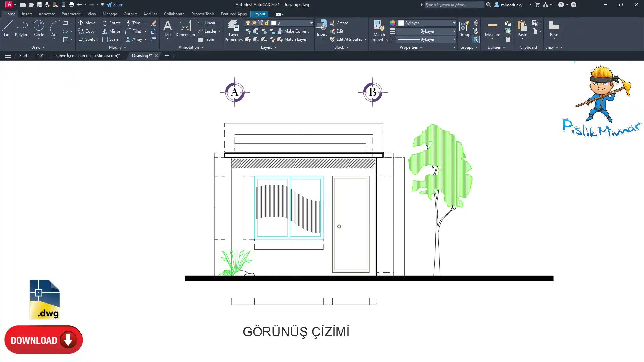Screen dimensions: 644x362
Task: Switch to the Annotate ribbon tab
Action: (47, 14)
